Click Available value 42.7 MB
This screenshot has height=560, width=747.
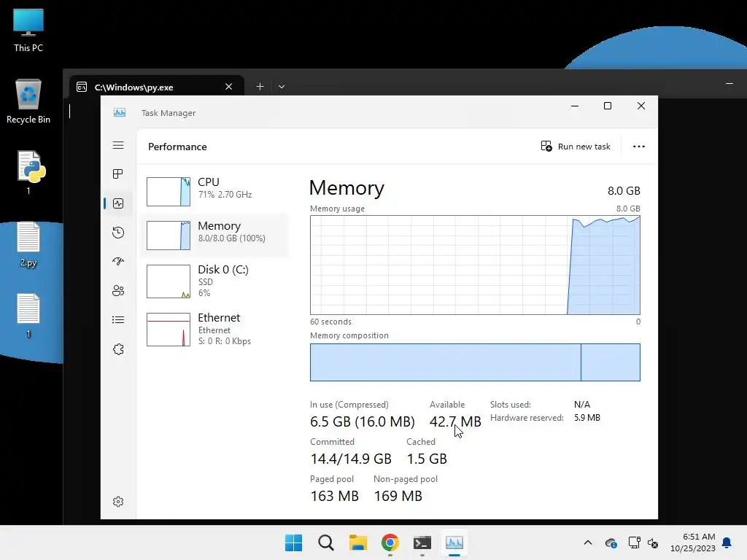(x=455, y=421)
